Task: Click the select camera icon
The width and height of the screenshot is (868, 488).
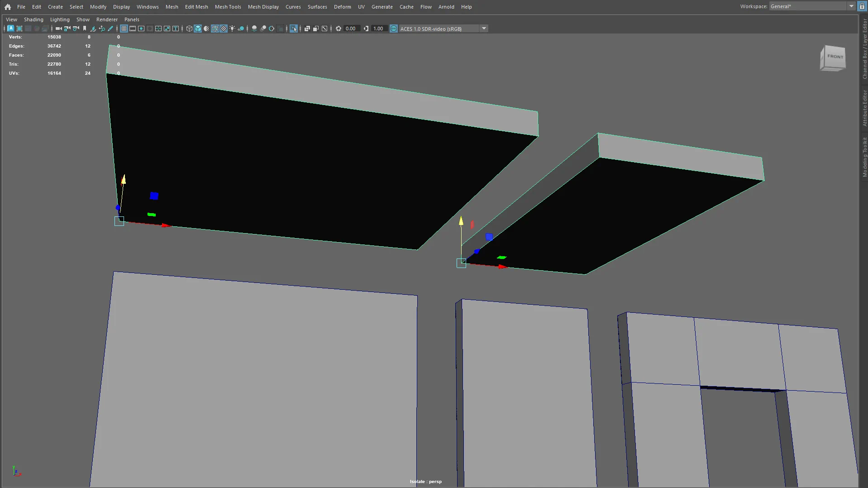Action: point(58,29)
